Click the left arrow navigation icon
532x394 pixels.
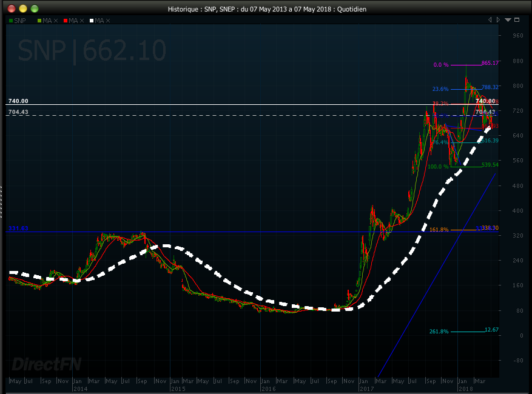490,20
